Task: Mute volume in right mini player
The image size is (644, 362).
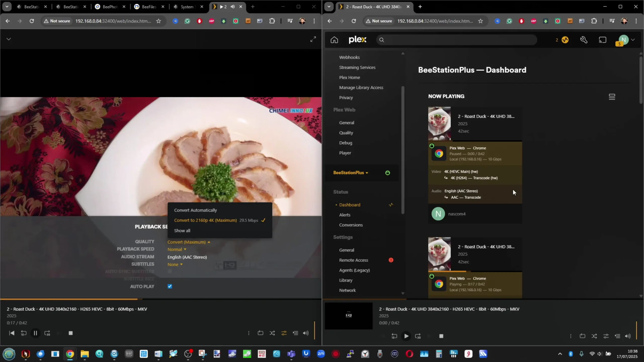Action: [628, 336]
